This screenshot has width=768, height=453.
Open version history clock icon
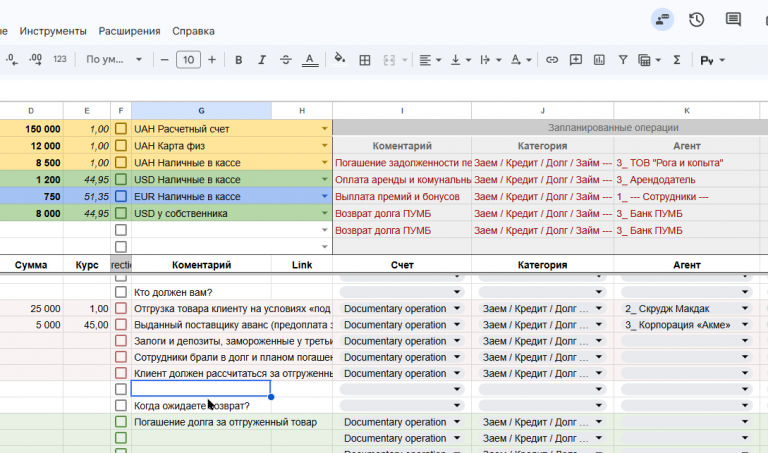696,20
